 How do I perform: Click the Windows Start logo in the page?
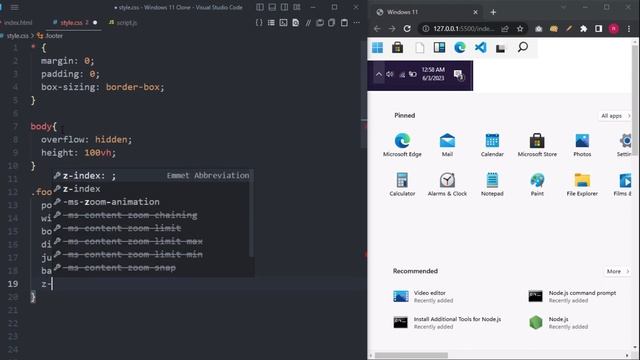378,48
